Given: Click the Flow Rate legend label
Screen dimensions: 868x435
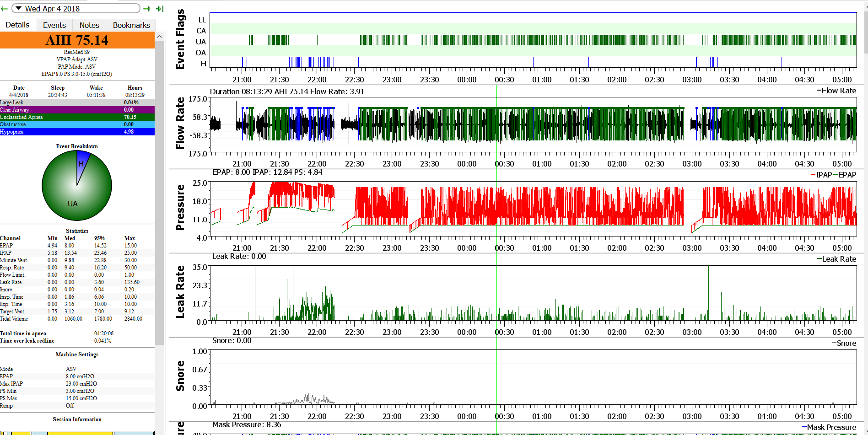Looking at the screenshot, I should (x=836, y=91).
